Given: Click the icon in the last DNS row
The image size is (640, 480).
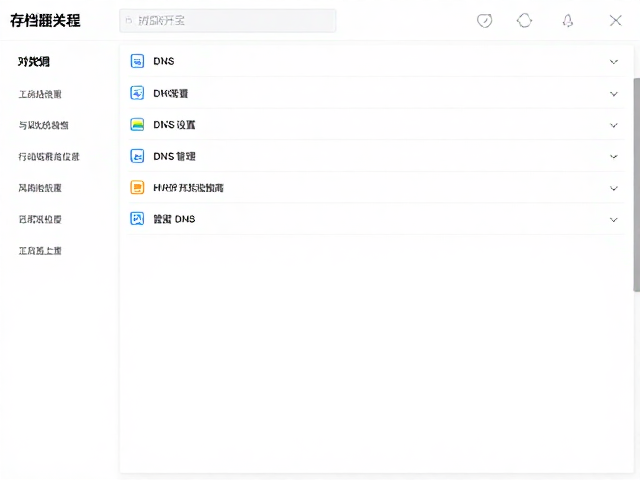Looking at the screenshot, I should pyautogui.click(x=137, y=219).
